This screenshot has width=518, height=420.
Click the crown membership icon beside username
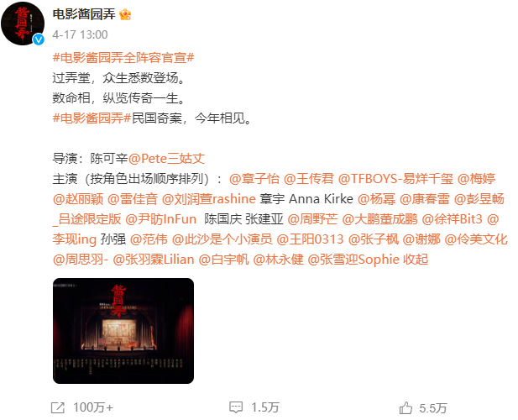(125, 14)
